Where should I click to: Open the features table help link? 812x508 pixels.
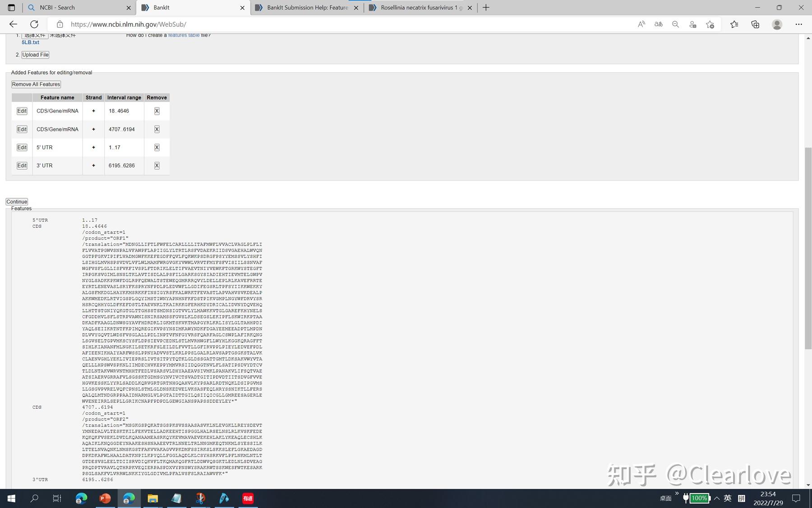(183, 35)
